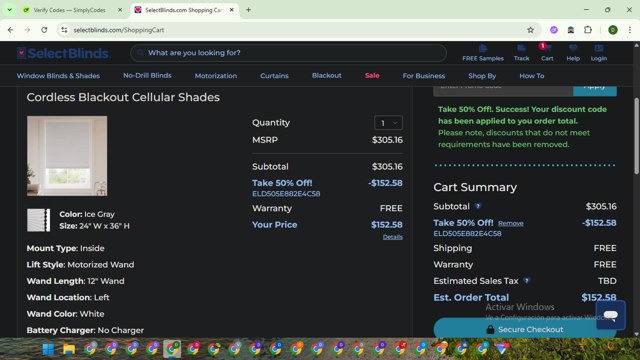
Task: Open Chrome three-dot menu
Action: point(629,30)
